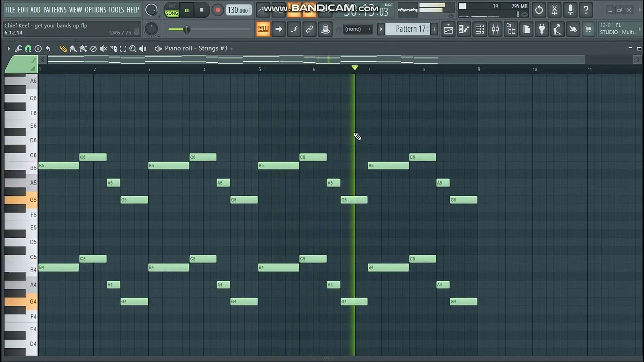Open the content library shopping cart
The width and height of the screenshot is (644, 362).
point(588,29)
